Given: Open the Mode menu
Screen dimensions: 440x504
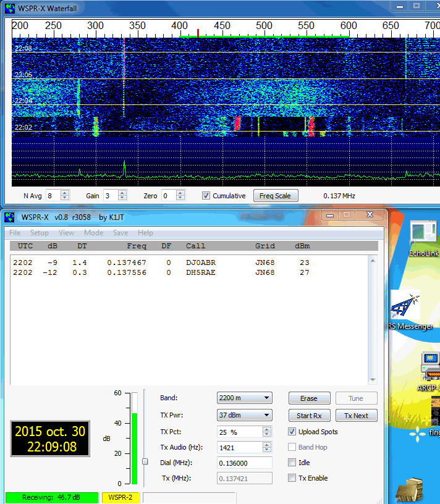Looking at the screenshot, I should coord(93,233).
